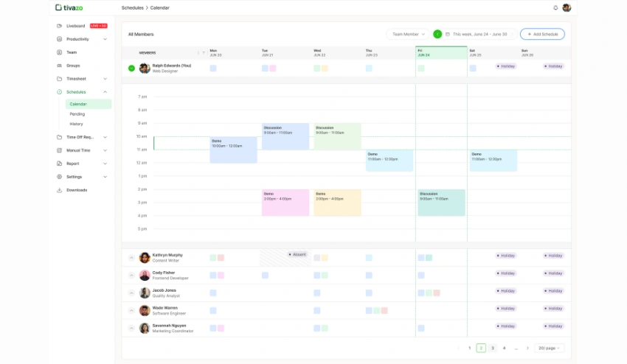Viewport: 627px width, 364px height.
Task: Select Pending under Schedules
Action: coord(77,114)
